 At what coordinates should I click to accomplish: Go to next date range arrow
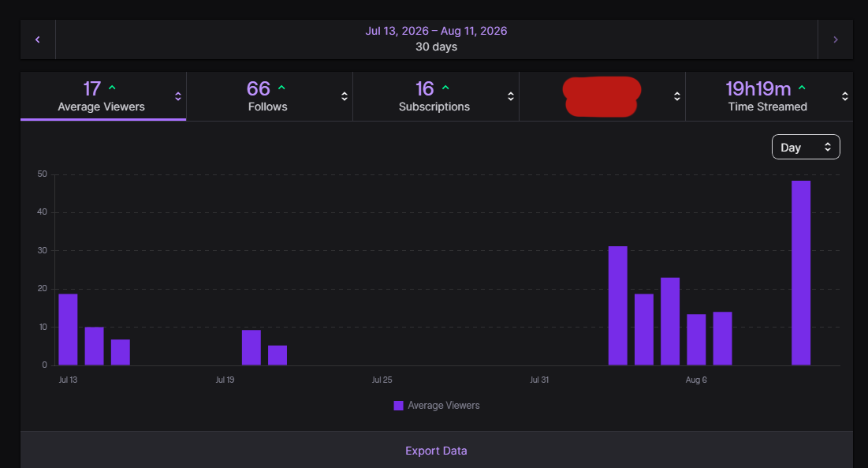836,39
